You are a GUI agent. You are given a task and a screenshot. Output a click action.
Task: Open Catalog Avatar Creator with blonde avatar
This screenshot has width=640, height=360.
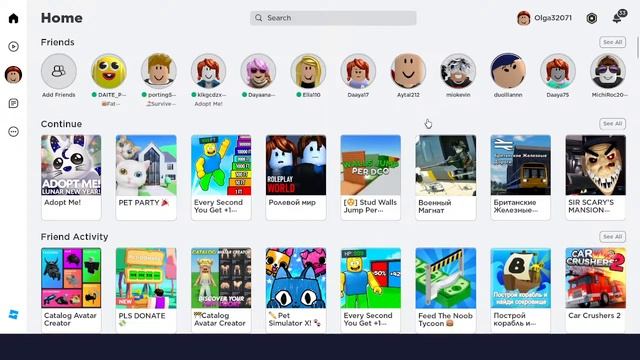point(221,290)
